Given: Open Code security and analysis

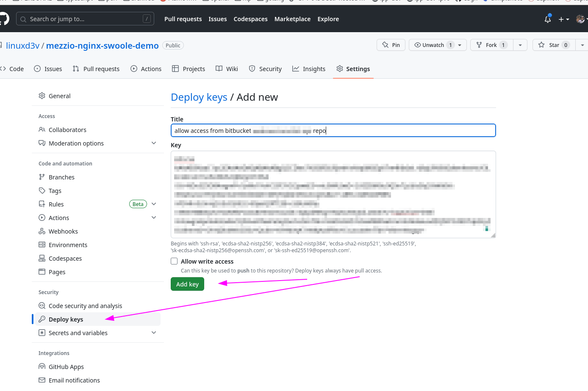Looking at the screenshot, I should (85, 306).
